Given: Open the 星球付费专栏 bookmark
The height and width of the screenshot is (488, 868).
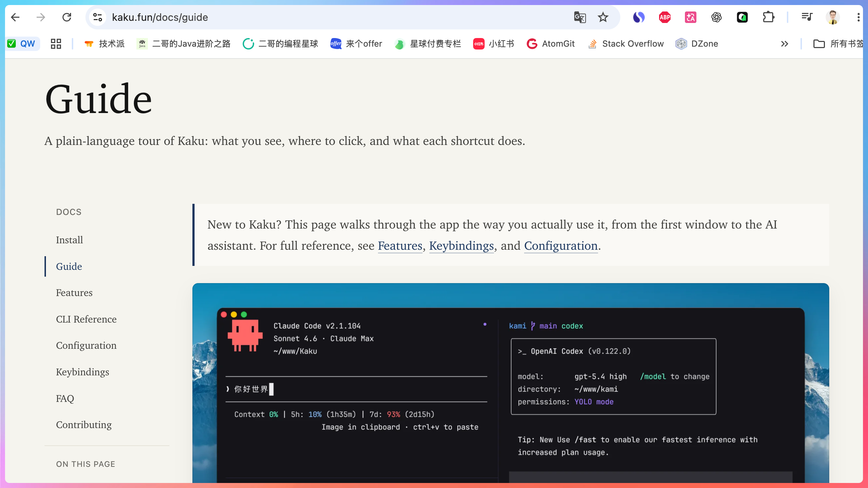Looking at the screenshot, I should coord(428,44).
